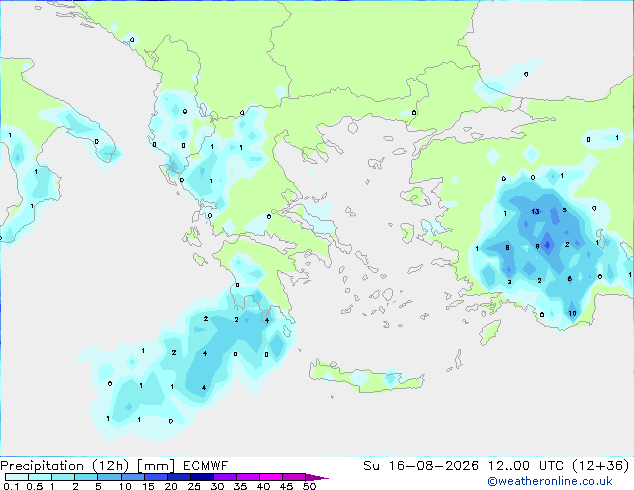634x490 pixels.
Task: Click the '13' precipitation value over Turkey
Action: (535, 211)
